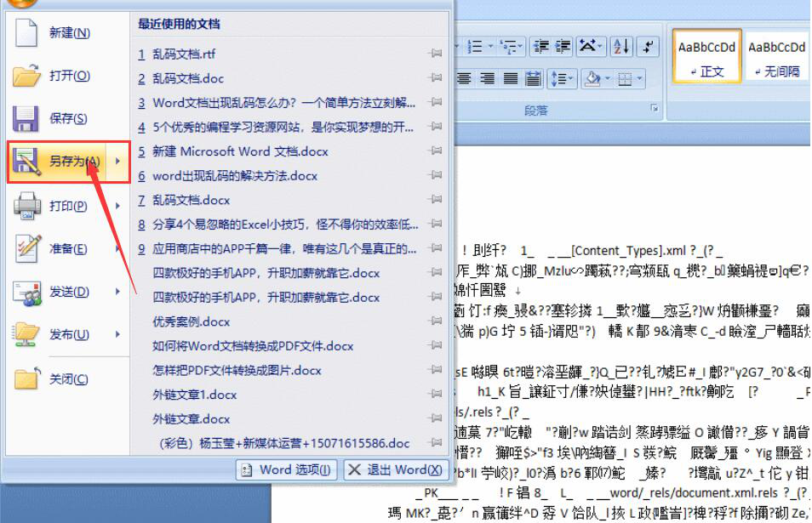This screenshot has height=523, width=812.
Task: Click the A-Z sort icon
Action: pos(621,47)
